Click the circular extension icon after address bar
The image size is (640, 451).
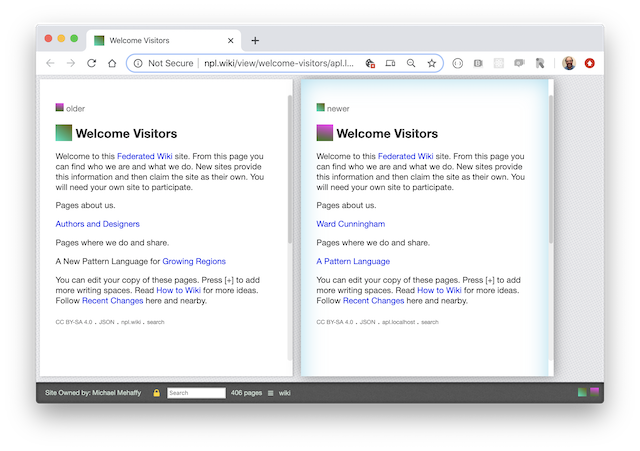458,63
